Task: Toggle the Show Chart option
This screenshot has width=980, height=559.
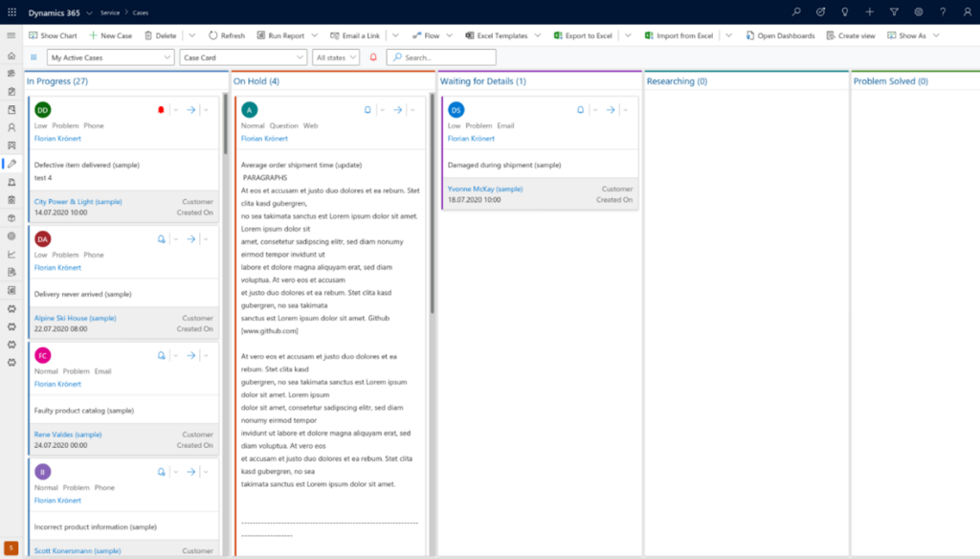Action: coord(54,34)
